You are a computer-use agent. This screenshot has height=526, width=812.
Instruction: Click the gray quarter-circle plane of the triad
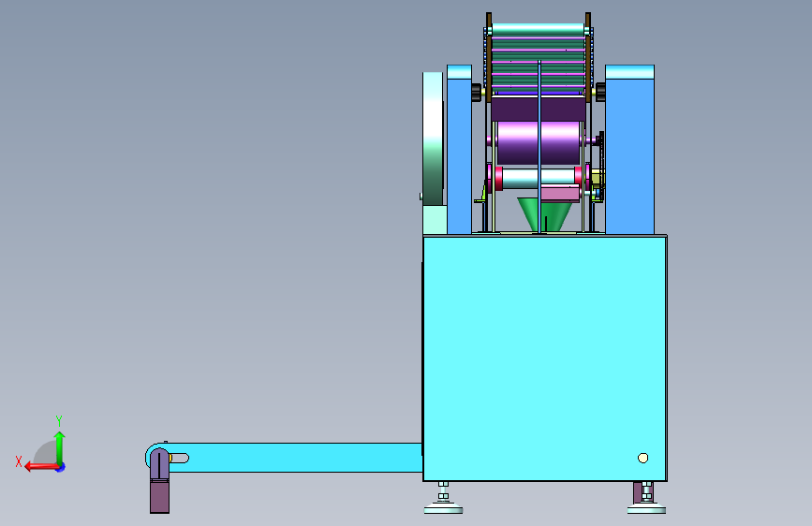click(x=45, y=452)
